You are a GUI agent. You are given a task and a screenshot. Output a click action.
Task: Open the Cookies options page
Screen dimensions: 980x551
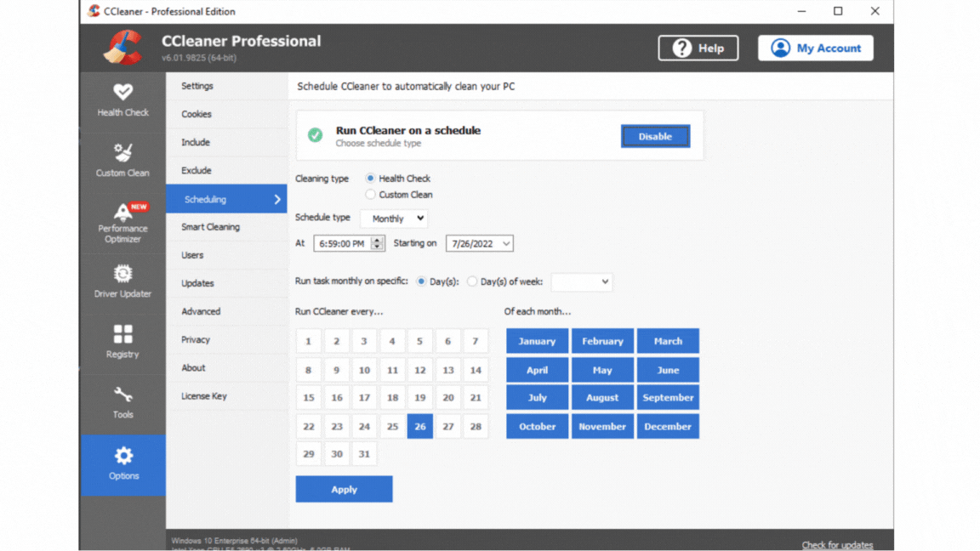tap(226, 114)
